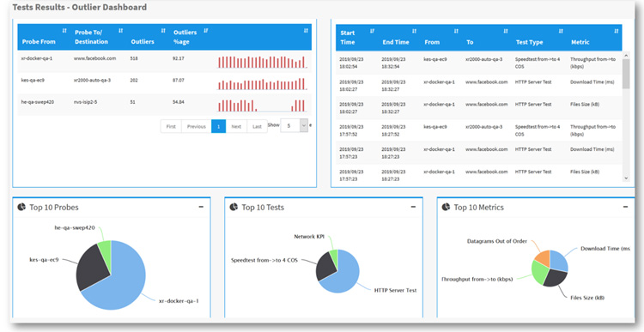Screen dimensions: 644x332
Task: Open the Show rows count dropdown
Action: pos(294,126)
